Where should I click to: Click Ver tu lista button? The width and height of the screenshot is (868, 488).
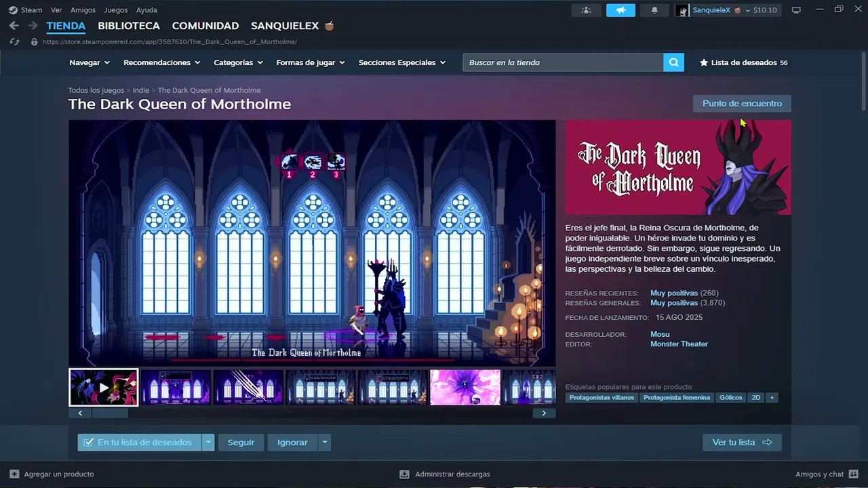(x=742, y=443)
